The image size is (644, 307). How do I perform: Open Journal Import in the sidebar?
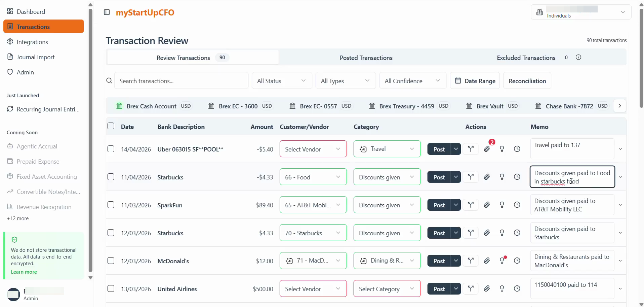point(44,57)
